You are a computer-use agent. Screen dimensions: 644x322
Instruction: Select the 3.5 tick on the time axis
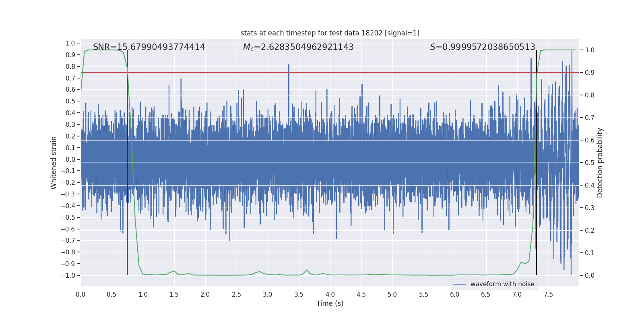[299, 295]
